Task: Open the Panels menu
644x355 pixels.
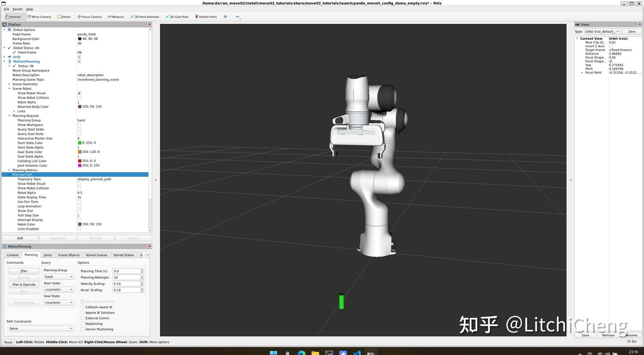Action: (x=17, y=9)
